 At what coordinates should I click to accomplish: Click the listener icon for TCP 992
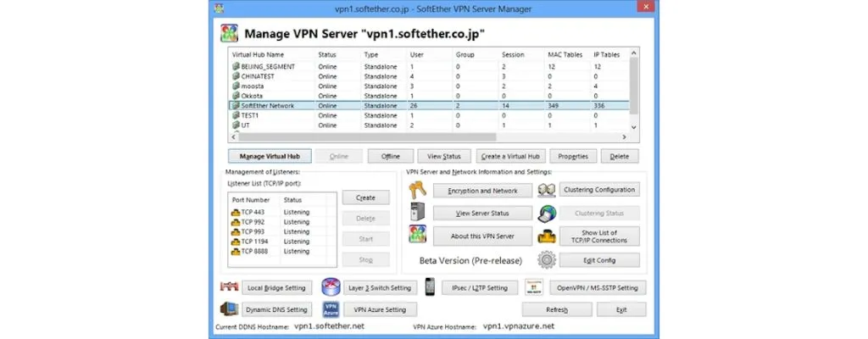coord(236,222)
